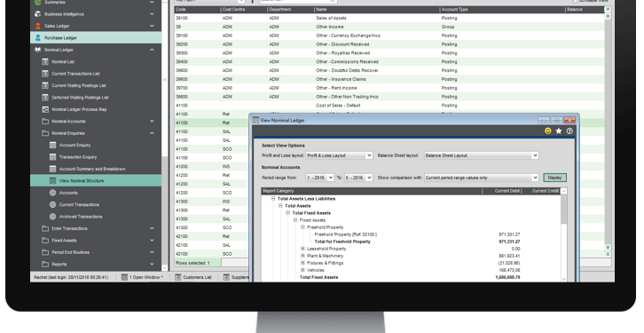Jump to list end with the bottom double-arrow icon
This screenshot has height=333, width=644.
click(x=608, y=255)
